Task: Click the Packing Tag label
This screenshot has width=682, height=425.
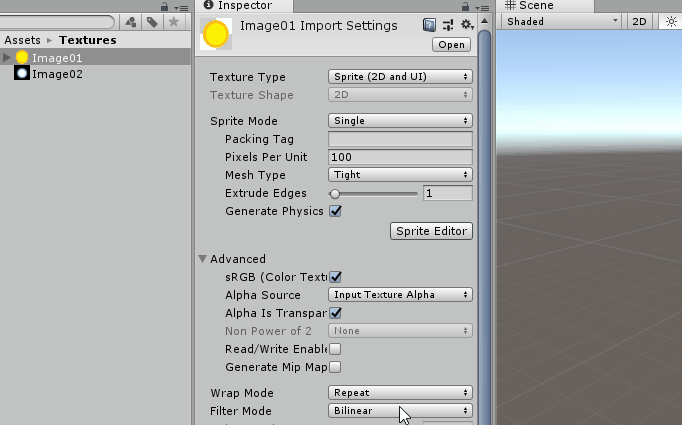Action: [x=259, y=139]
